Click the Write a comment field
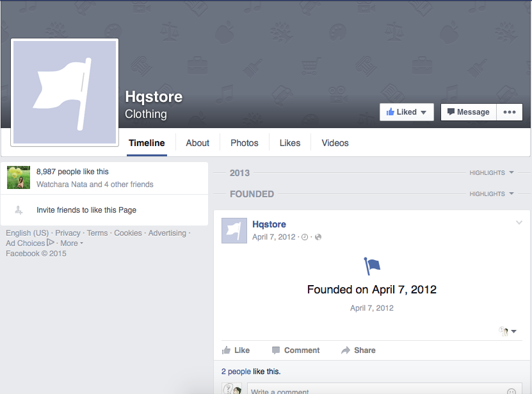The width and height of the screenshot is (532, 394). (x=385, y=390)
